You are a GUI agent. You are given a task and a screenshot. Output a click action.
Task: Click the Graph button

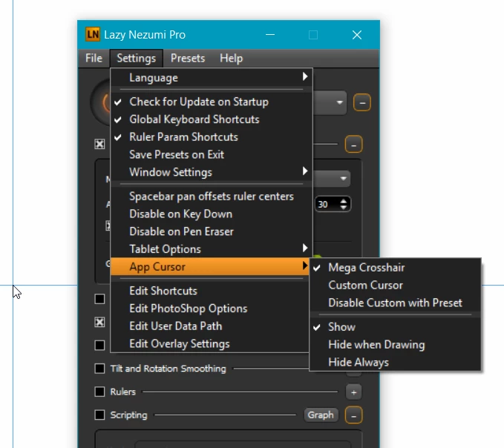click(321, 415)
